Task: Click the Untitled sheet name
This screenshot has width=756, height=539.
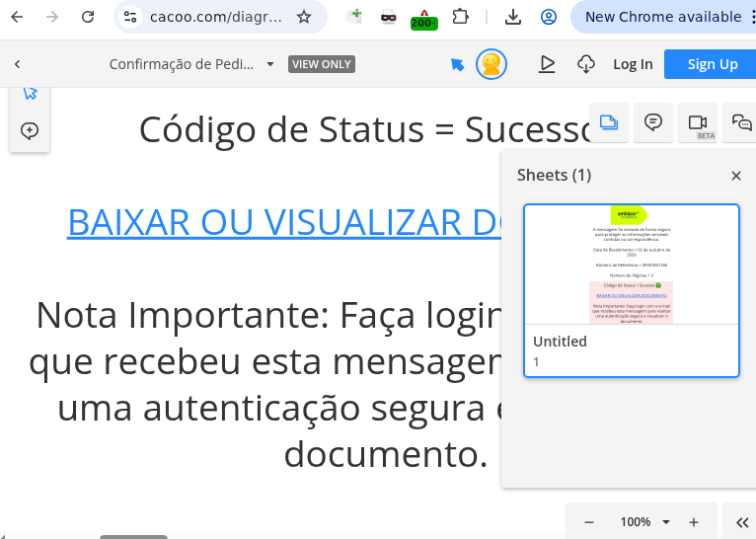Action: click(560, 342)
